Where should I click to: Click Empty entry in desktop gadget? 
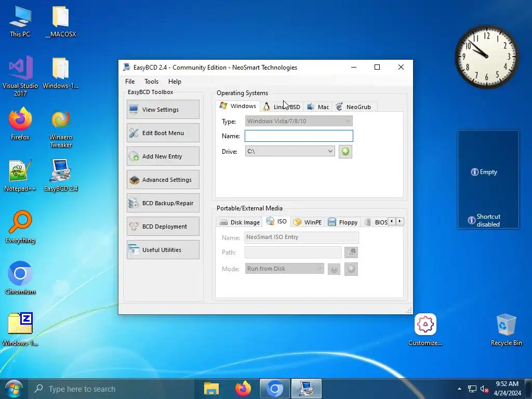tap(484, 172)
